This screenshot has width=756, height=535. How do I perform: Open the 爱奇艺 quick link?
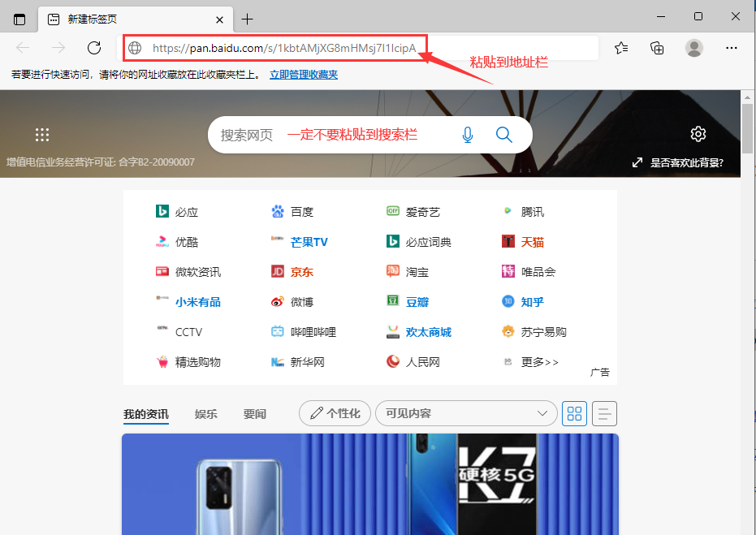pyautogui.click(x=413, y=212)
